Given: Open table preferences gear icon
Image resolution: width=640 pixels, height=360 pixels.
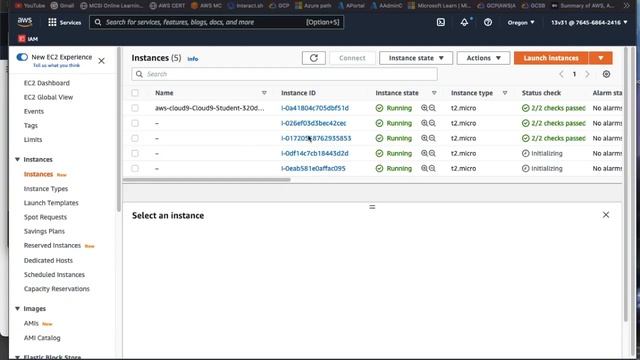Looking at the screenshot, I should [607, 74].
